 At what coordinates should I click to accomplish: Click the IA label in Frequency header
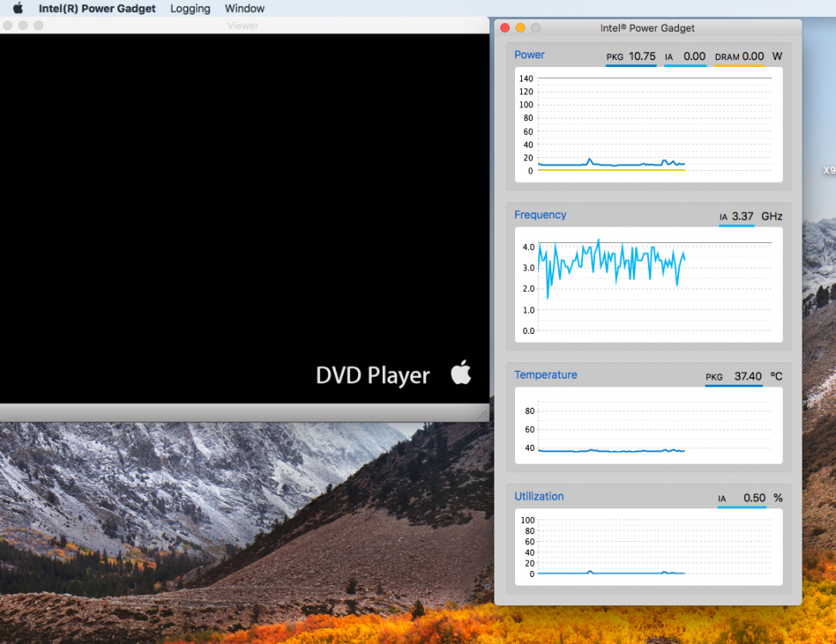coord(724,217)
